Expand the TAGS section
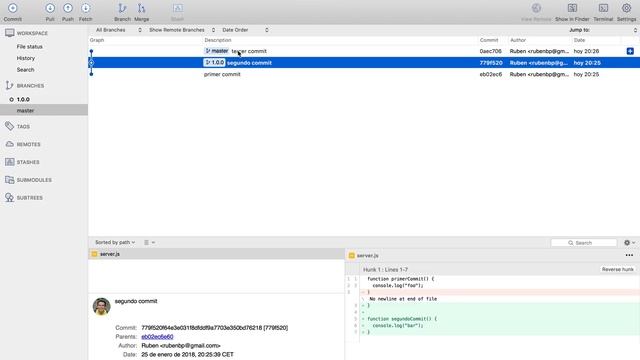The image size is (640, 360). pos(23,127)
